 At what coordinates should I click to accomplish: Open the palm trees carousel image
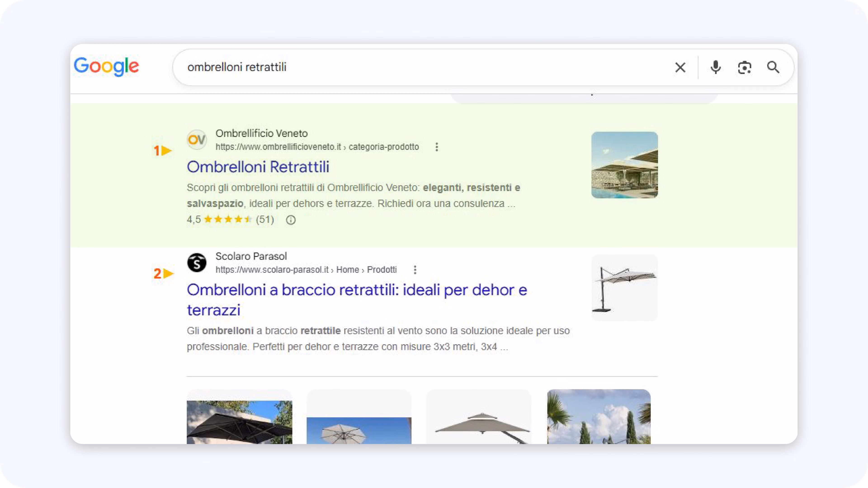click(x=599, y=417)
